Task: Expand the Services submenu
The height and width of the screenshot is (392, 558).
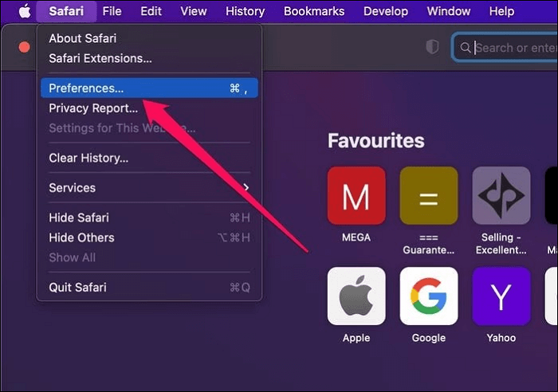Action: coord(149,187)
